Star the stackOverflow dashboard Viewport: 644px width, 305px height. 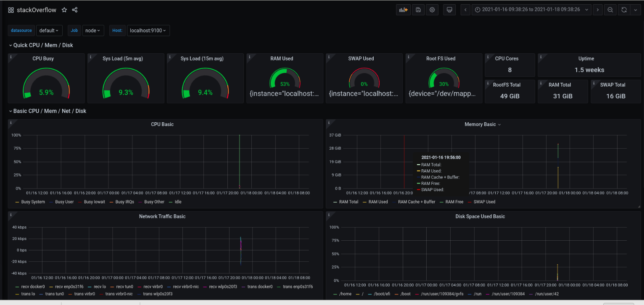[x=64, y=10]
